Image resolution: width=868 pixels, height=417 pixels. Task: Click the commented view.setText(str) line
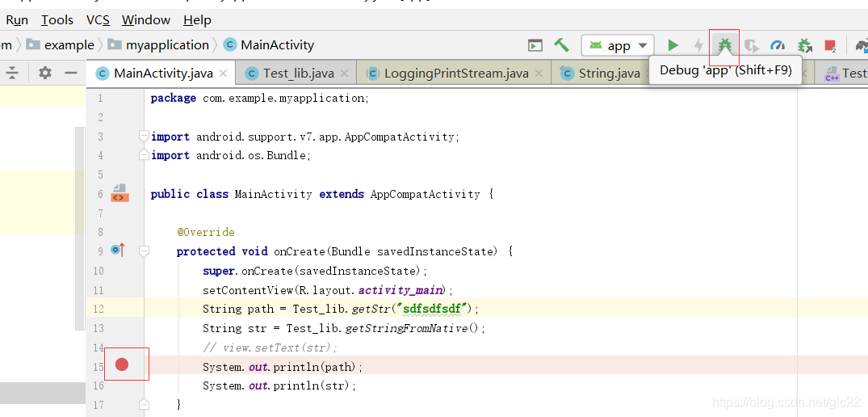pyautogui.click(x=270, y=347)
